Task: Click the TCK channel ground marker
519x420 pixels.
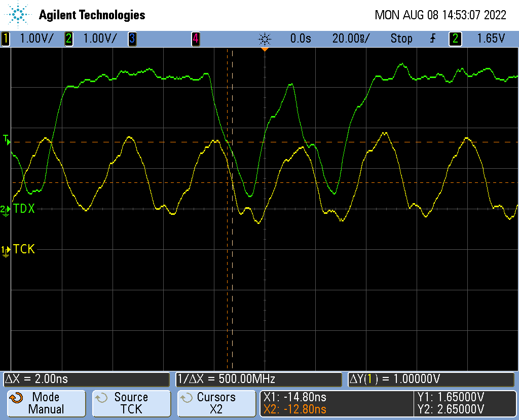Action: click(6, 250)
